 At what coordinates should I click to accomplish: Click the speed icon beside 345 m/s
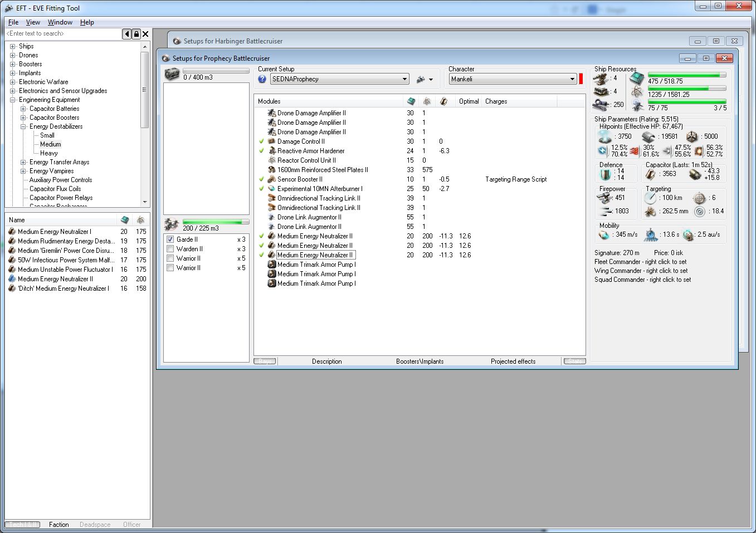tap(604, 235)
